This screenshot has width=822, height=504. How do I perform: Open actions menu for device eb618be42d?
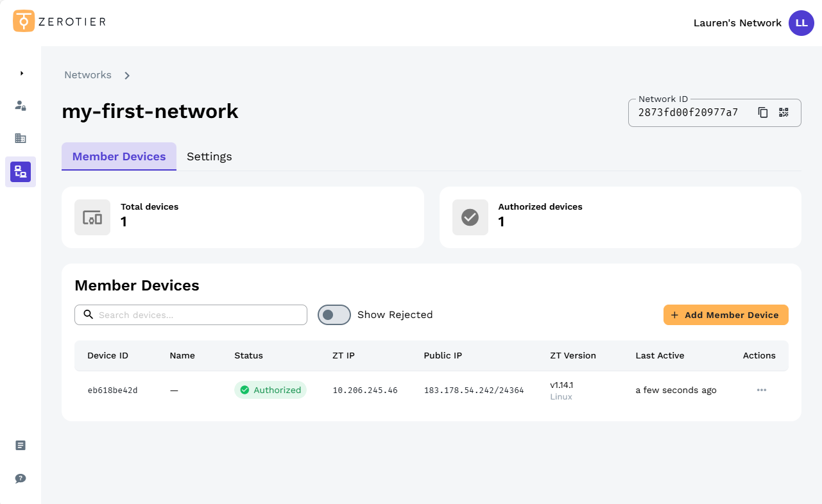pos(761,390)
